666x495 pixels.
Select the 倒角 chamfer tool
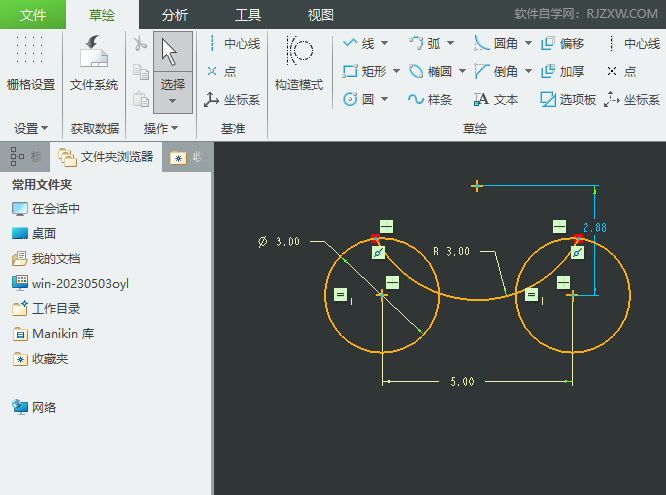tap(496, 71)
